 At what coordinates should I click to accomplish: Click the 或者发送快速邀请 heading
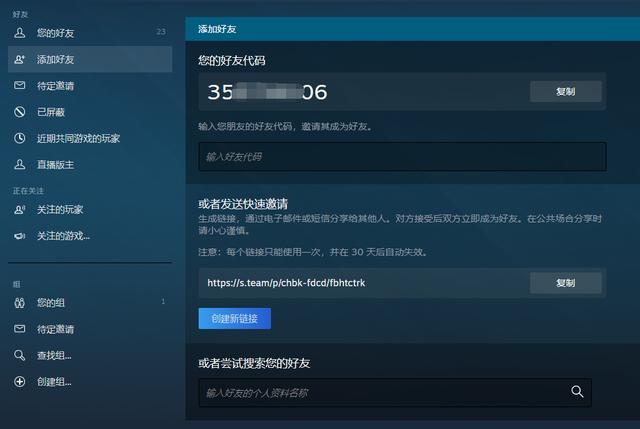point(243,204)
